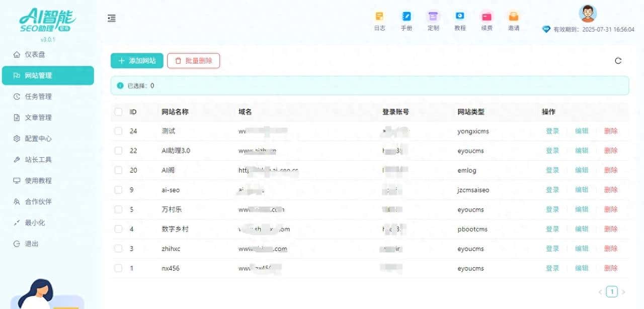Check the row checkbox for nx456
Screen dimensions: 644x309
118,268
